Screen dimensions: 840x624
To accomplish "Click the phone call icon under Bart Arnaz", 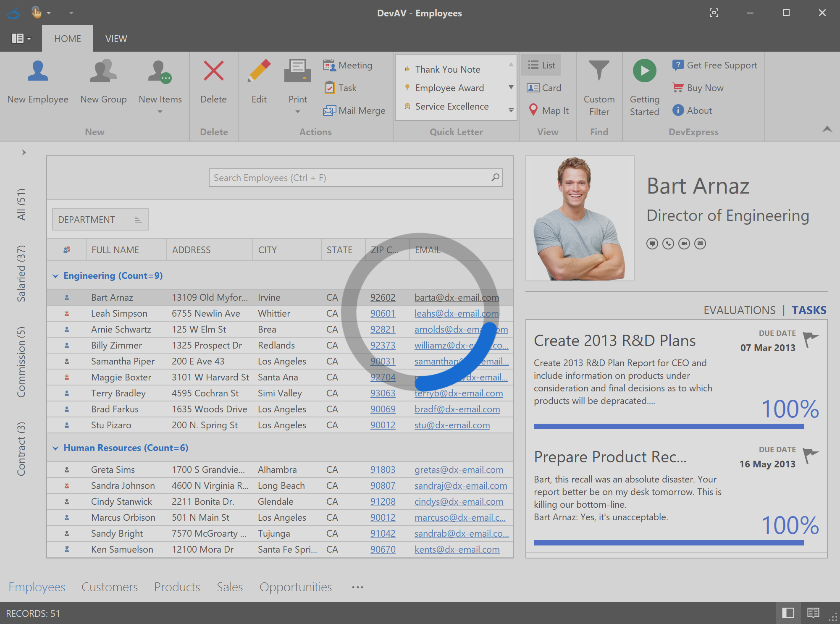I will coord(668,244).
